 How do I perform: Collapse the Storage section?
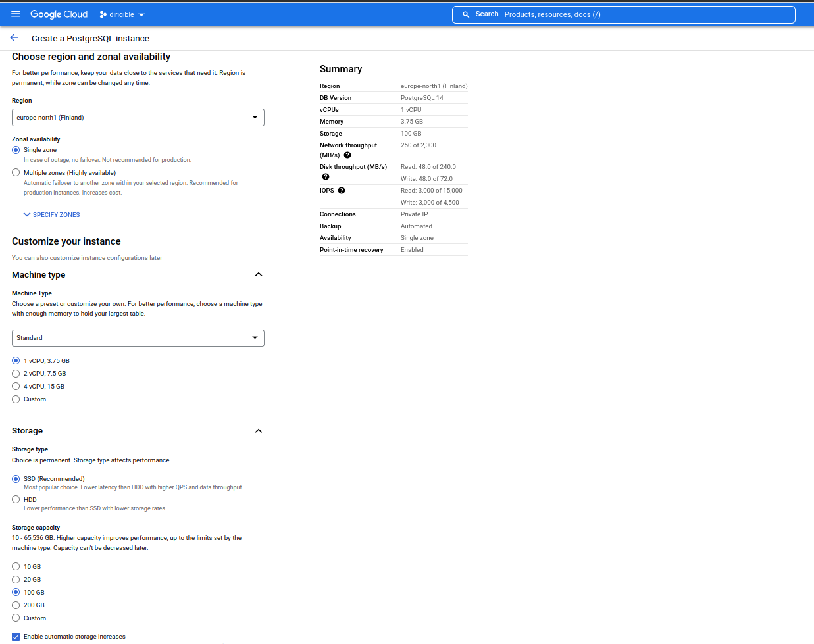(259, 431)
